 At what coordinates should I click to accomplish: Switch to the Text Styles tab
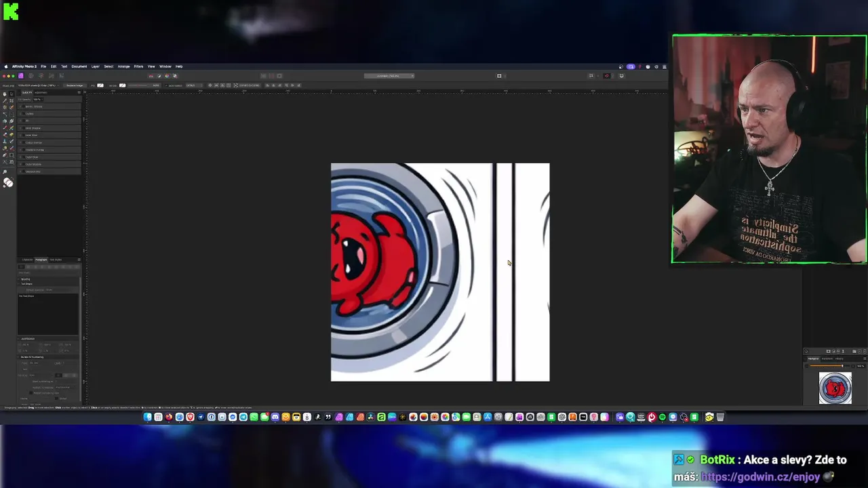[56, 260]
